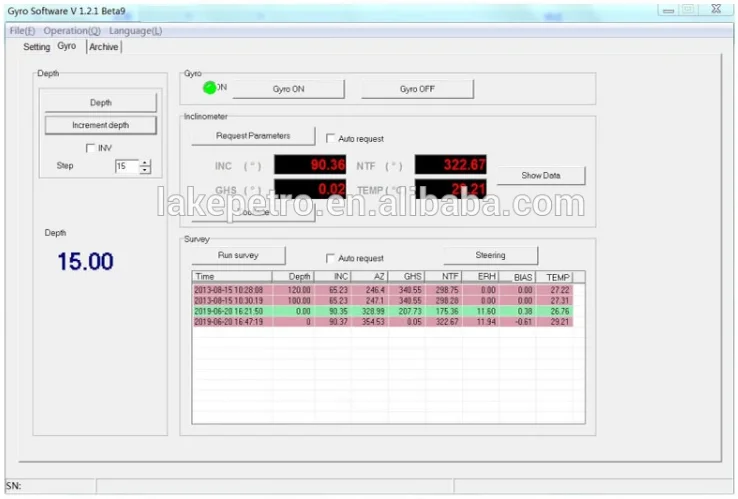Switch to the Archive tab
Image resolution: width=738 pixels, height=499 pixels.
(104, 47)
